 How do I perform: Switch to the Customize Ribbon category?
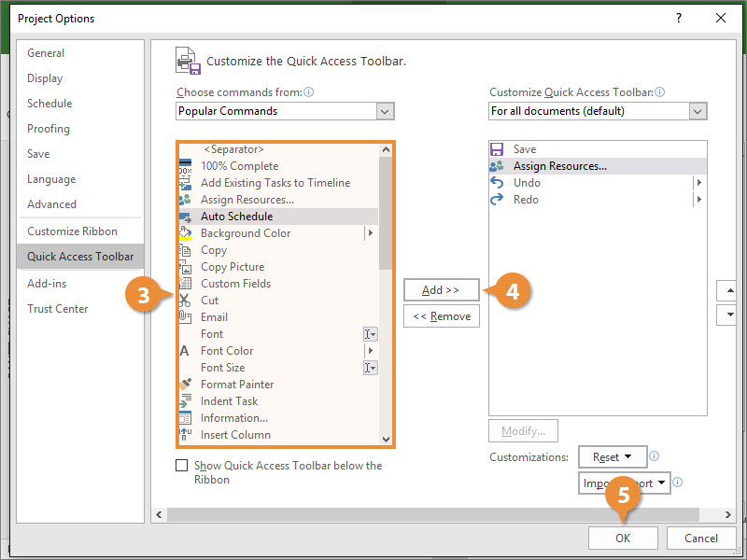pyautogui.click(x=72, y=231)
